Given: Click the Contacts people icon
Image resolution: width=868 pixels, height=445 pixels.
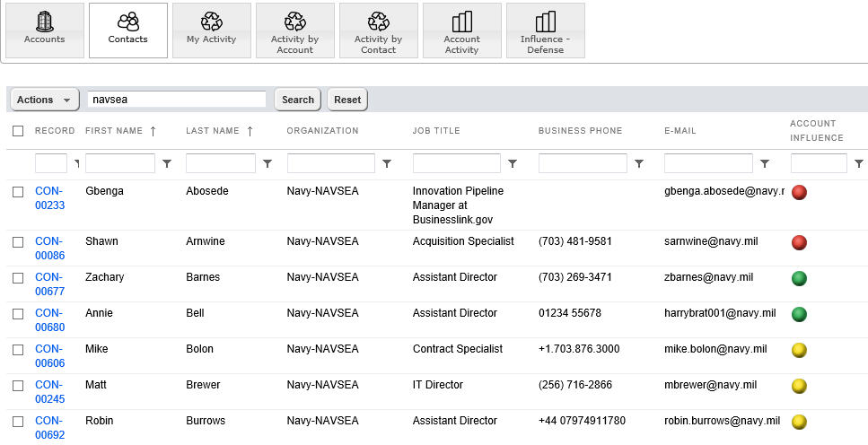Looking at the screenshot, I should pos(128,22).
